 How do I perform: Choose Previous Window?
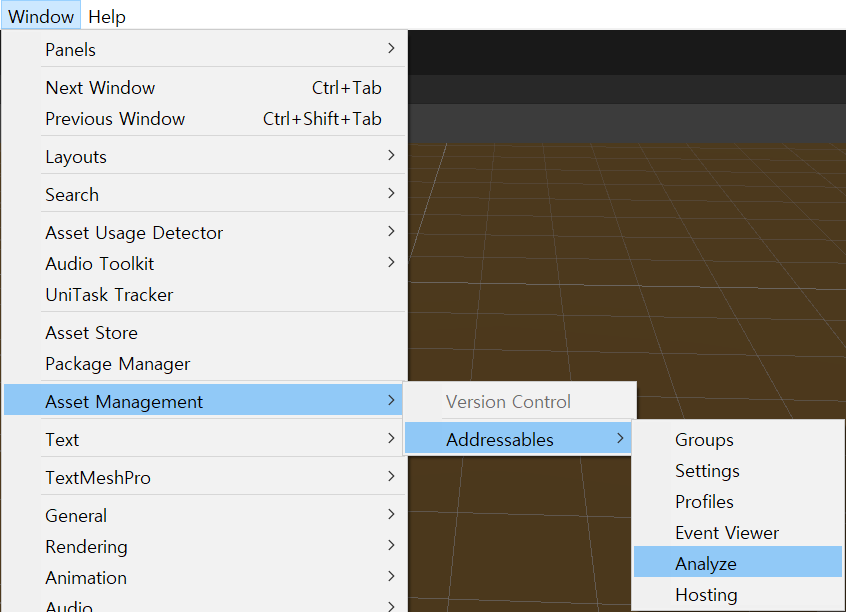pos(204,119)
